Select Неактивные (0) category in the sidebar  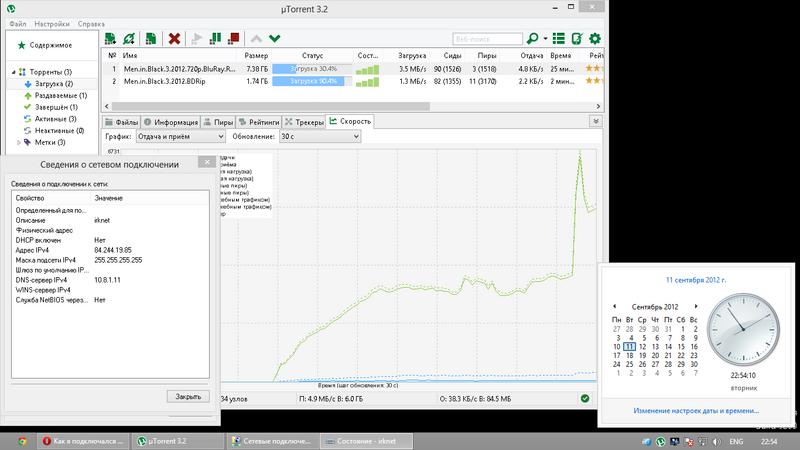(59, 131)
